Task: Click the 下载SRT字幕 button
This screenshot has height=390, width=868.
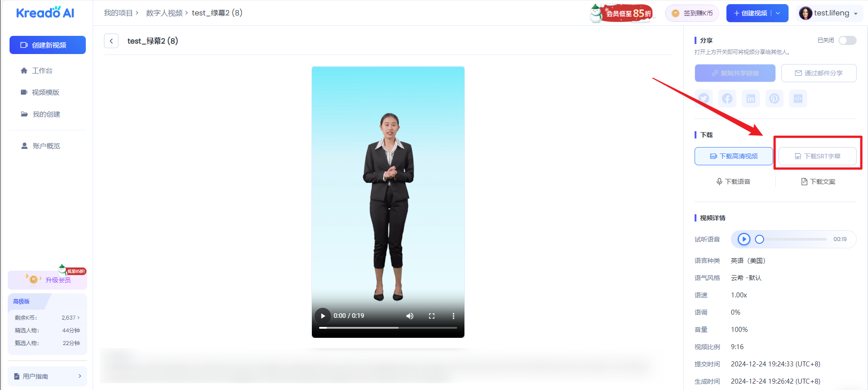Action: (x=817, y=156)
